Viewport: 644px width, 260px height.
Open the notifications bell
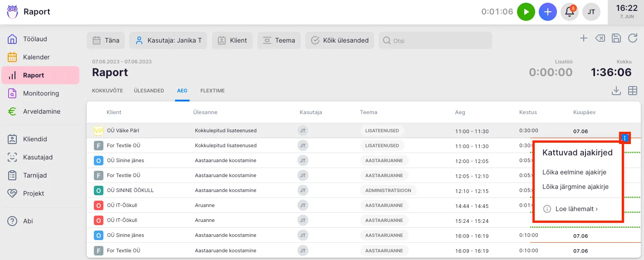pyautogui.click(x=570, y=12)
